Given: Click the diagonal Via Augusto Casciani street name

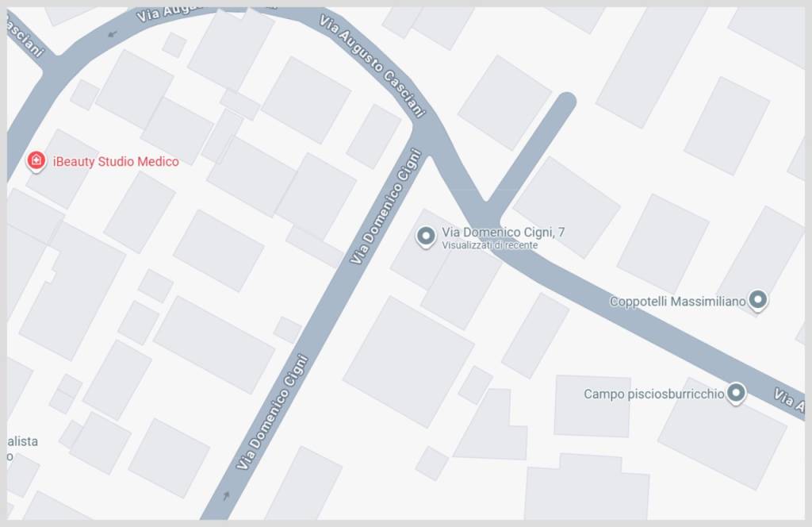Looking at the screenshot, I should point(372,65).
